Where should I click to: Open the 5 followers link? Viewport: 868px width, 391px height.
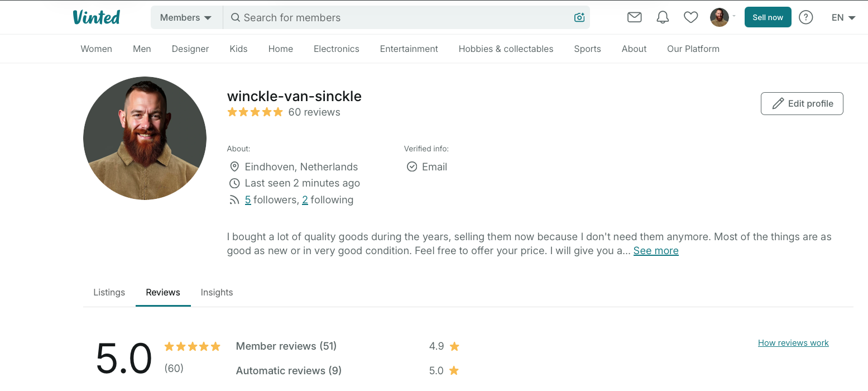[248, 200]
